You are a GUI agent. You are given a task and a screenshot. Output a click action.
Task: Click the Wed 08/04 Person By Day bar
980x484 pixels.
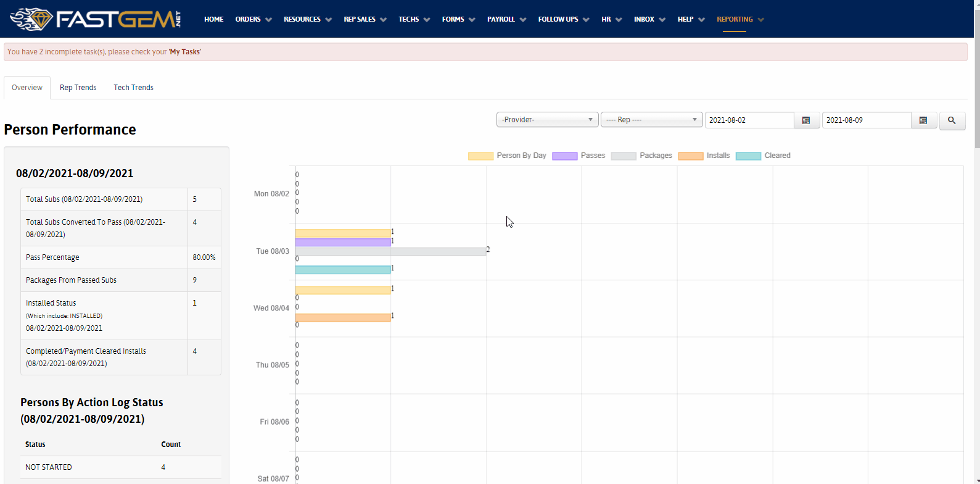(x=343, y=290)
